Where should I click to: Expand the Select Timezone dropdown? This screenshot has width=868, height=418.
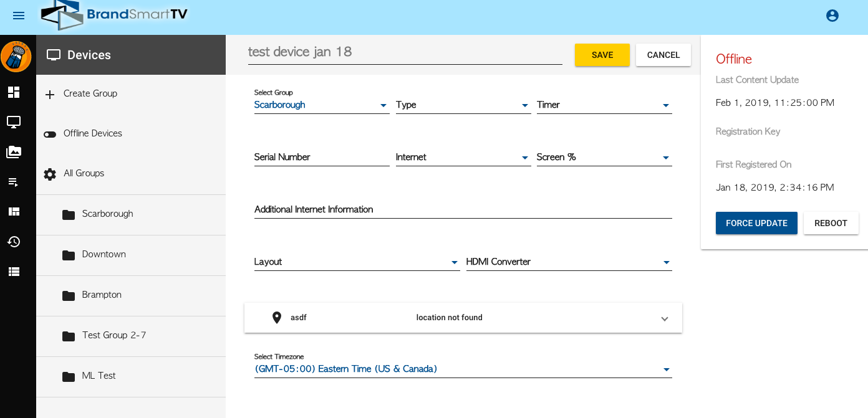[x=463, y=369]
